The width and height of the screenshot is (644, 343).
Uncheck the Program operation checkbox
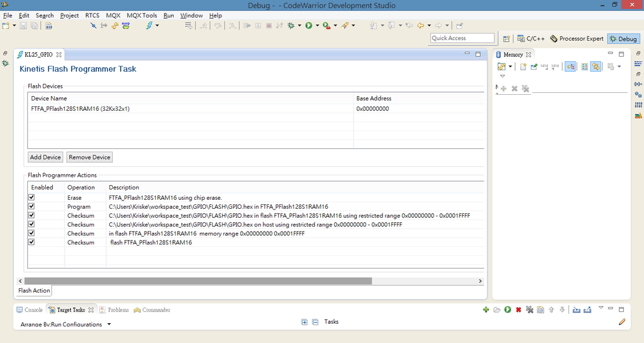click(32, 206)
